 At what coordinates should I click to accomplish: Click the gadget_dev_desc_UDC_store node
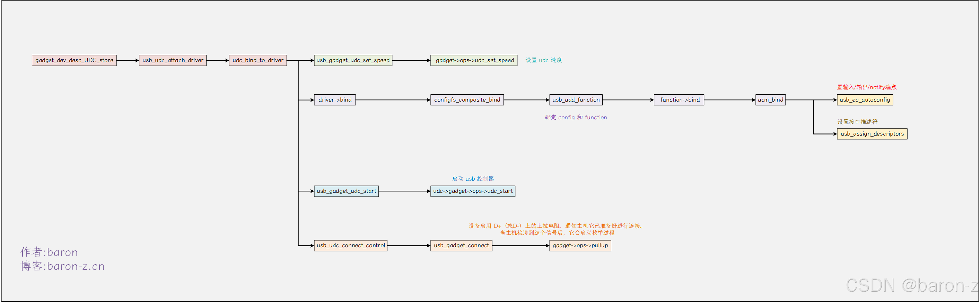coord(74,60)
